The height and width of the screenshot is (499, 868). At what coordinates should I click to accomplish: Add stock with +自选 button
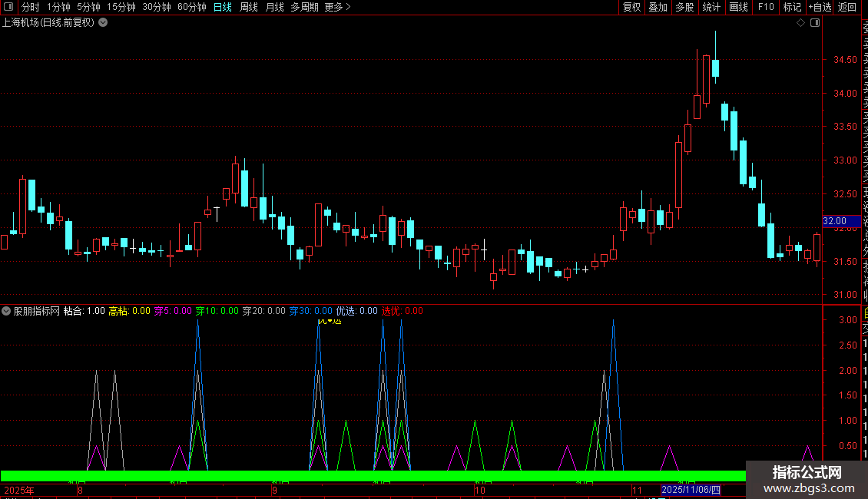tap(820, 7)
